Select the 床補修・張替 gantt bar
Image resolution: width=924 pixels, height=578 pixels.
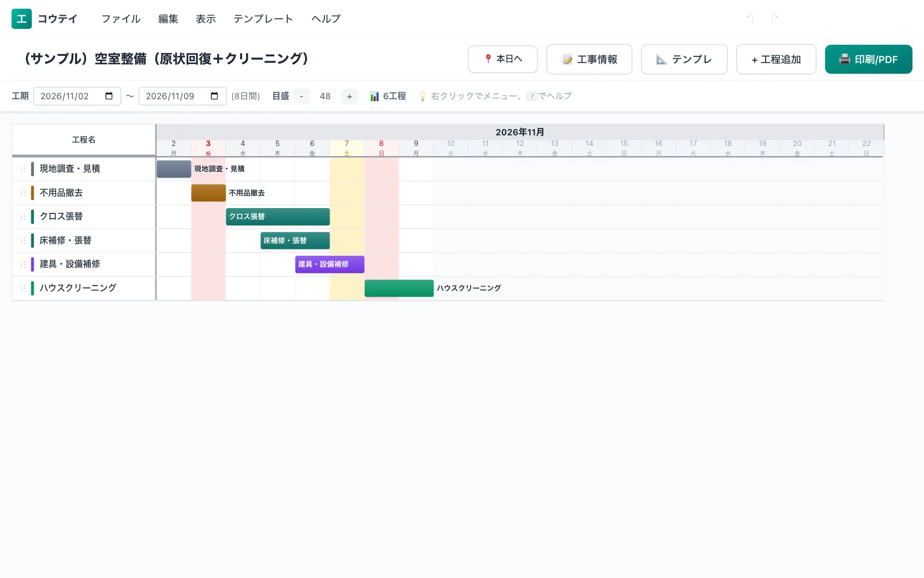pyautogui.click(x=295, y=240)
